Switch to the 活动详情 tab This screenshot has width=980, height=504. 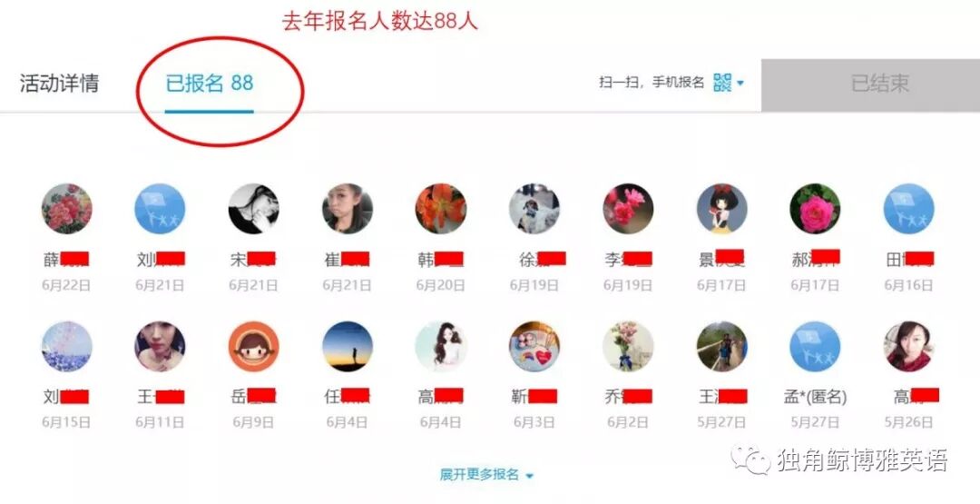point(59,84)
